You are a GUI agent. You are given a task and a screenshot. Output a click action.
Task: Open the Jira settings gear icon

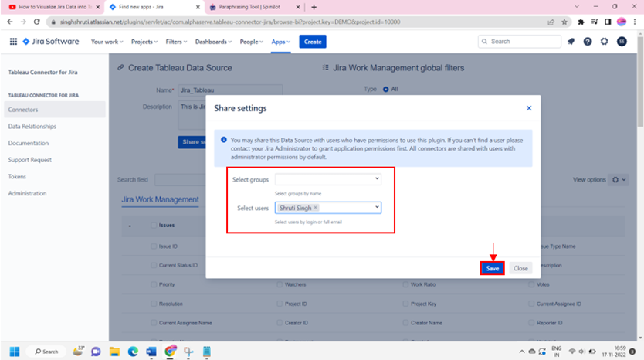point(604,42)
